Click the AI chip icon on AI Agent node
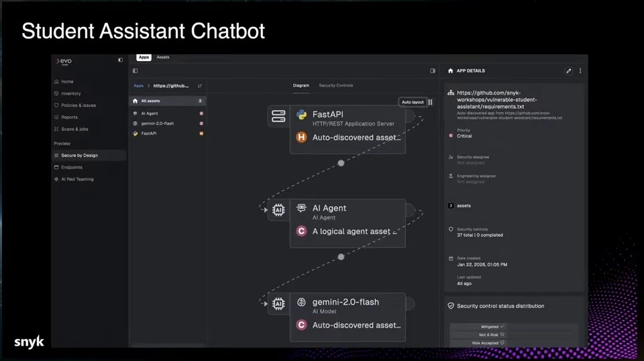The height and width of the screenshot is (361, 644). point(278,210)
